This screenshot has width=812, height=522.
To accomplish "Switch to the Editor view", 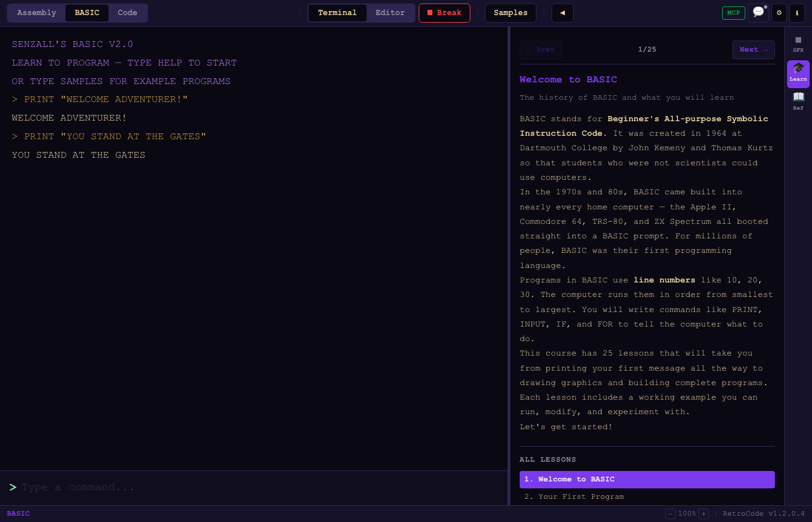I will [390, 12].
